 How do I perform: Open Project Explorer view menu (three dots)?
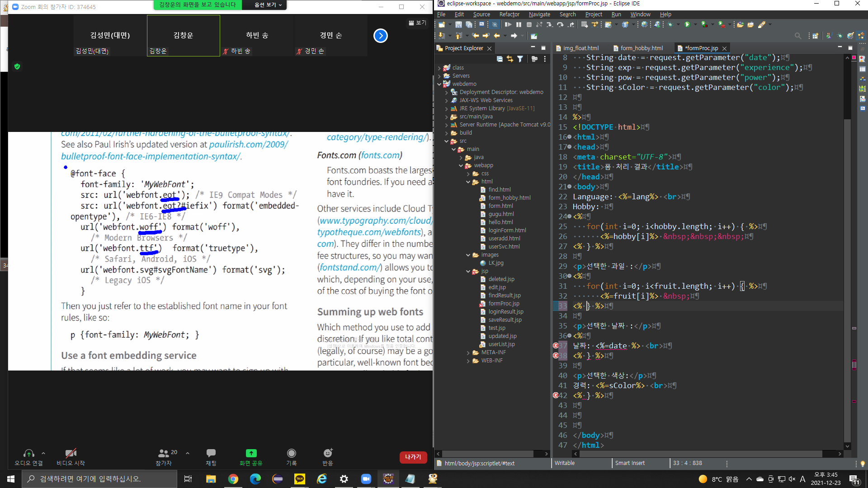(x=545, y=59)
